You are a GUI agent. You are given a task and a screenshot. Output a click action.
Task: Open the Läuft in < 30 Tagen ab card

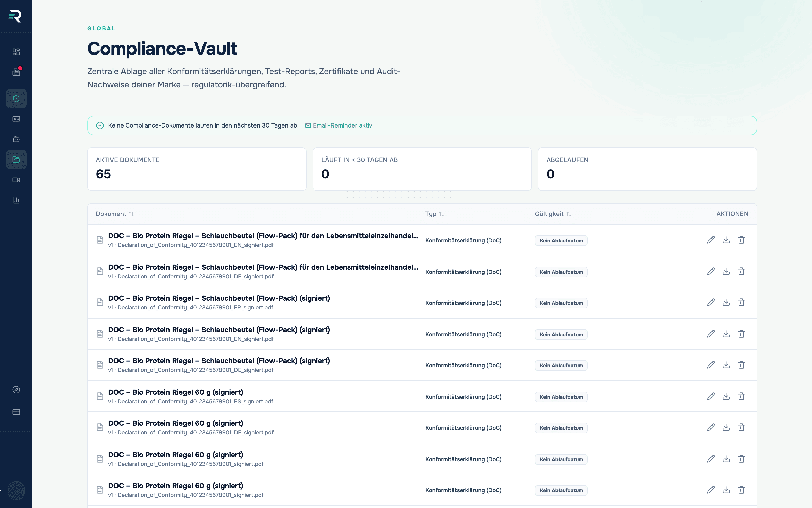click(x=422, y=169)
